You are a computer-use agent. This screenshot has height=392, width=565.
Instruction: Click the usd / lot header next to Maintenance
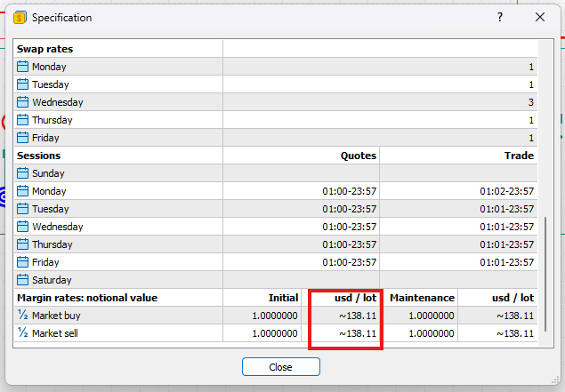click(x=513, y=298)
